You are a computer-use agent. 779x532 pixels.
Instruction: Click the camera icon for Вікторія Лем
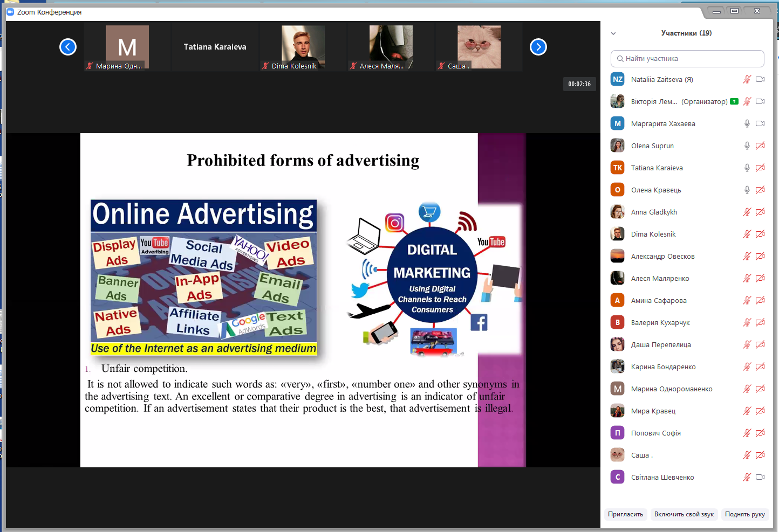tap(760, 101)
